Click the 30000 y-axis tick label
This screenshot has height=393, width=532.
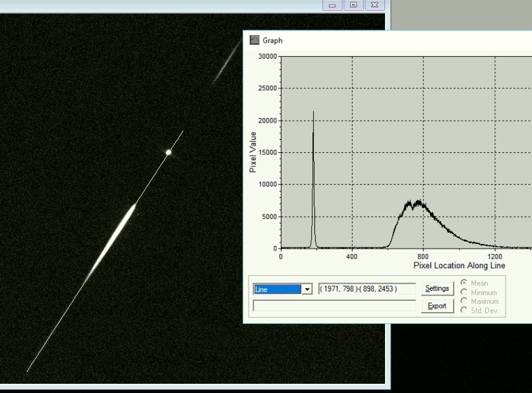[x=268, y=56]
